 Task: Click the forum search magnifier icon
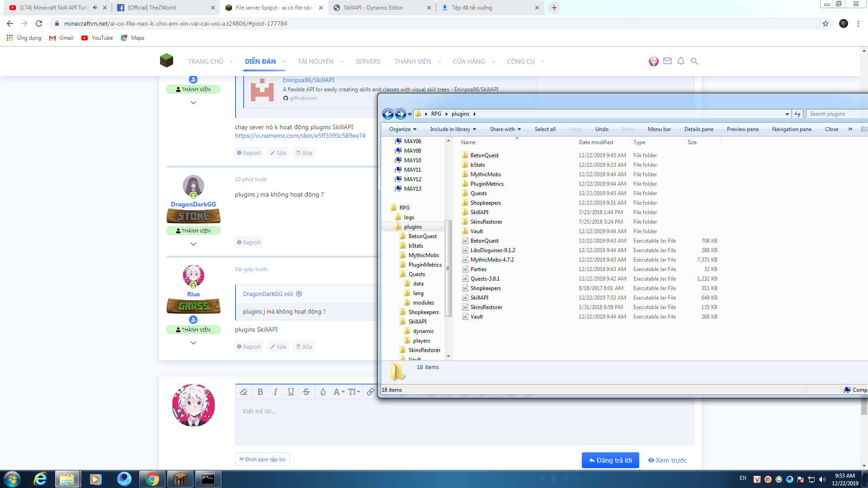(694, 61)
